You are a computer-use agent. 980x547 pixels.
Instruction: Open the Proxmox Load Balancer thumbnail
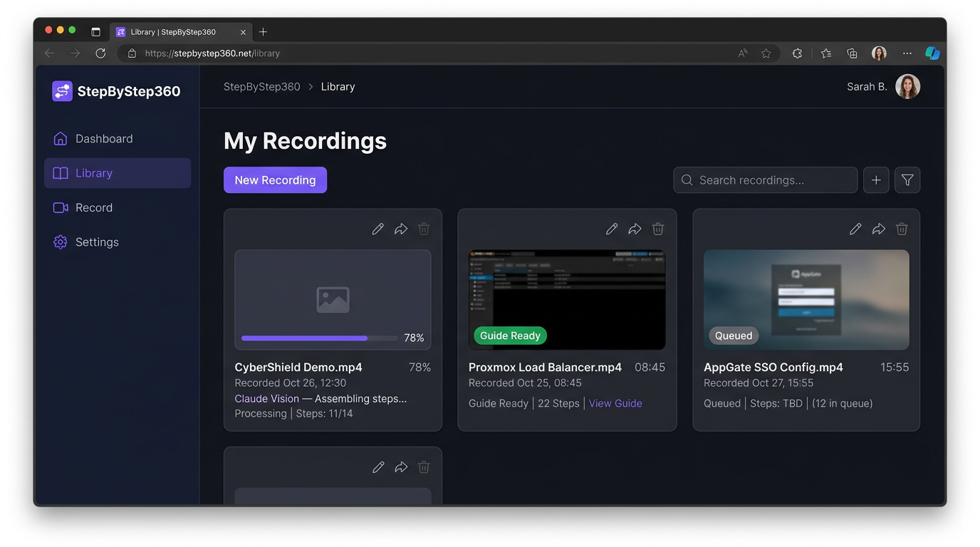(567, 299)
